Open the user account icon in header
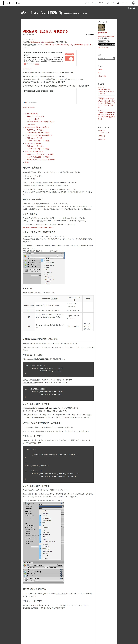Viewport: 138px width, 644px height. [x=134, y=3]
